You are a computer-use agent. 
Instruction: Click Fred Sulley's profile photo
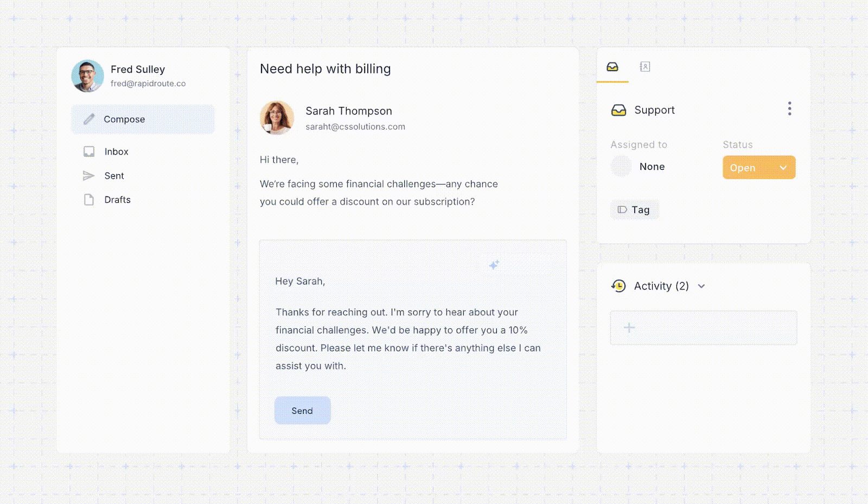87,76
